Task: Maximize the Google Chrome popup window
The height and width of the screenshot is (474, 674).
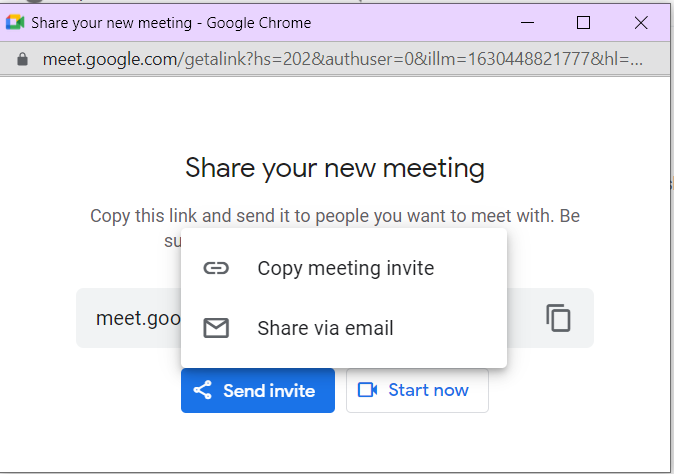Action: pyautogui.click(x=584, y=22)
